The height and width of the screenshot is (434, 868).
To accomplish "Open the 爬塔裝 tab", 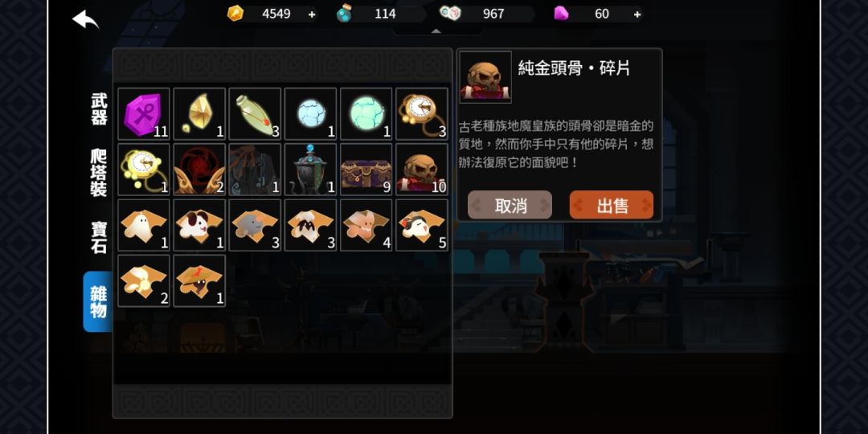I will (x=99, y=173).
